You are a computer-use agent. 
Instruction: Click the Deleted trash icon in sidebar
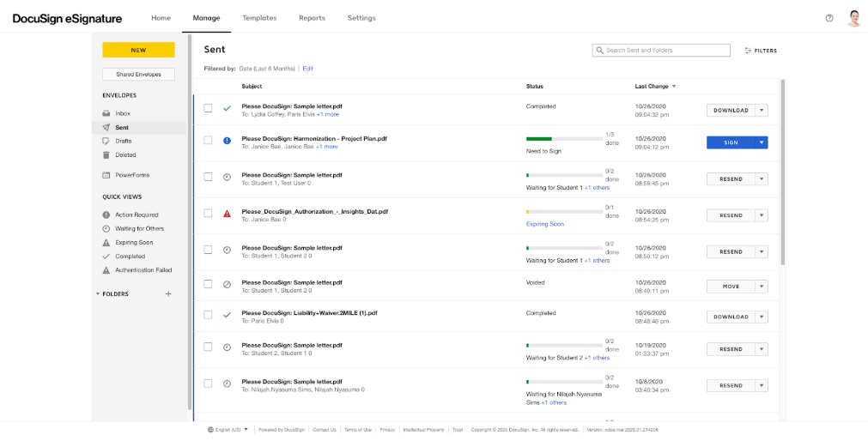click(106, 155)
